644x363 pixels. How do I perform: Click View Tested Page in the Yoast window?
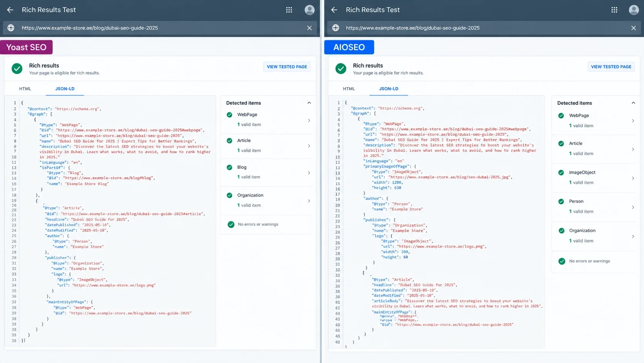tap(287, 67)
